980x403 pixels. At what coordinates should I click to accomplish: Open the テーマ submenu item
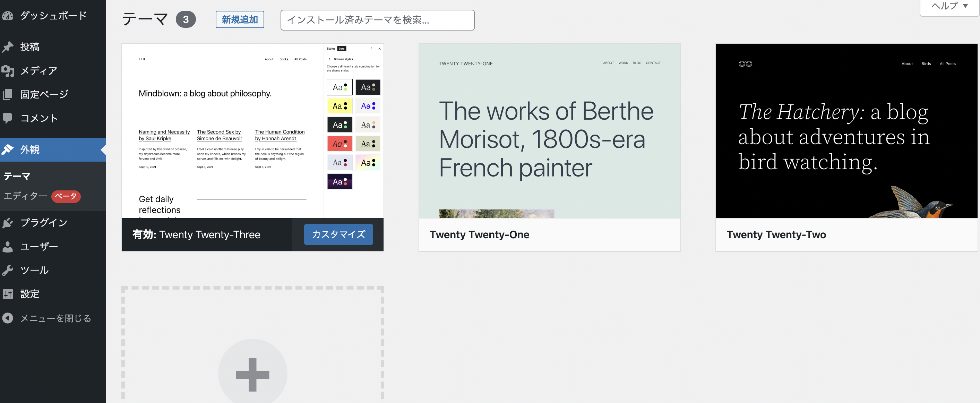(x=17, y=176)
